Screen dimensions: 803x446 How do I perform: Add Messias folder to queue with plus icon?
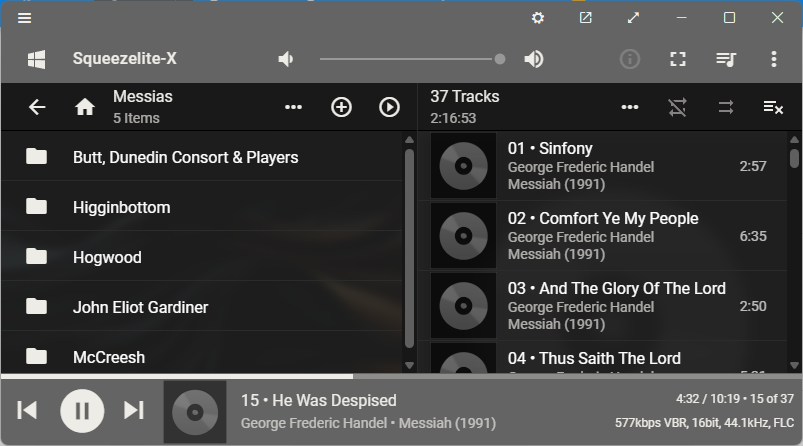coord(341,107)
